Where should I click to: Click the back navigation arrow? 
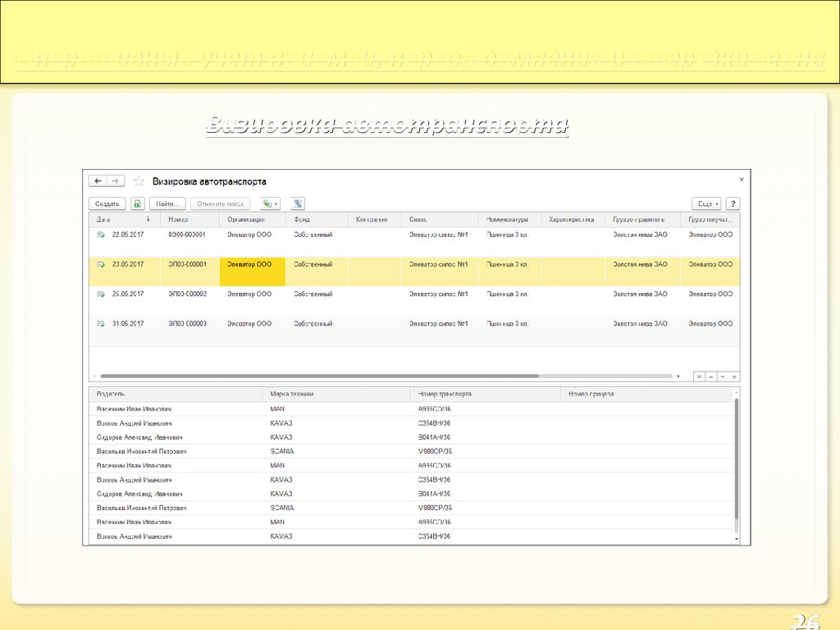(98, 180)
